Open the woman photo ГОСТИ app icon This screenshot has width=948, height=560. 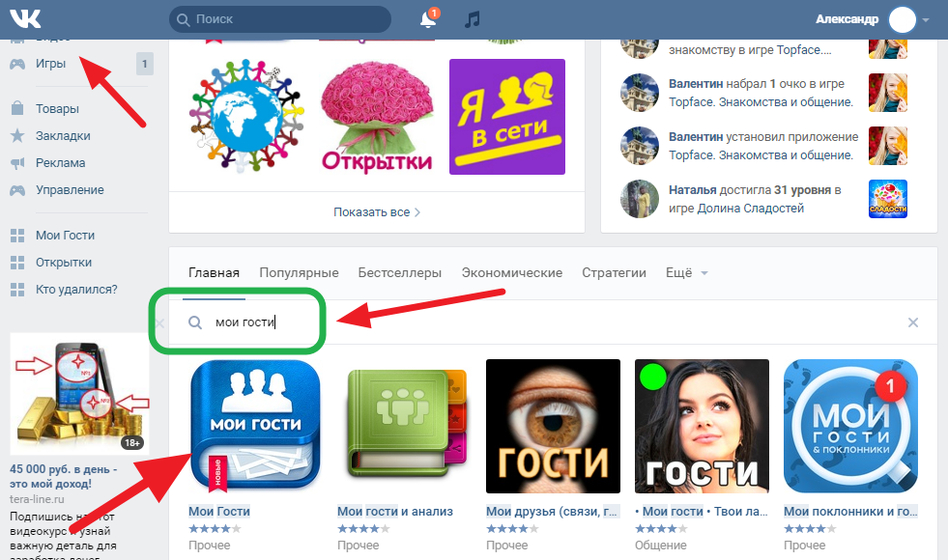click(702, 426)
